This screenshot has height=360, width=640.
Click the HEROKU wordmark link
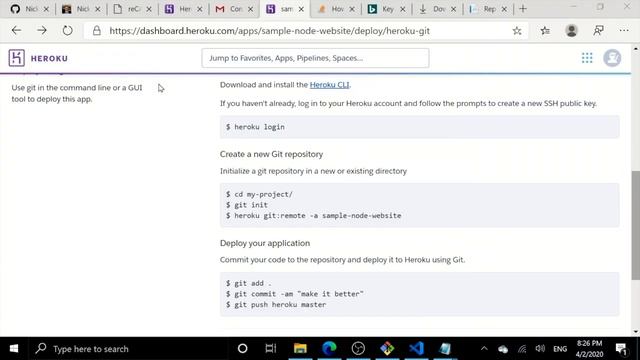[49, 58]
